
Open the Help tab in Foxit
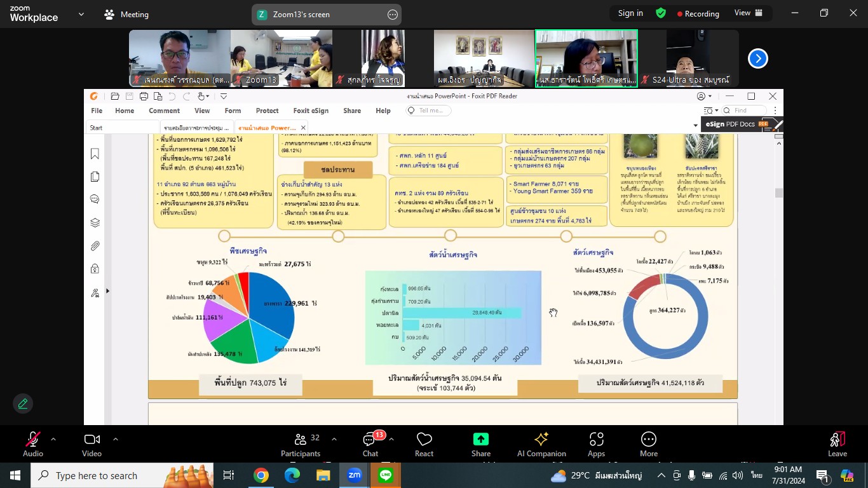pos(383,111)
